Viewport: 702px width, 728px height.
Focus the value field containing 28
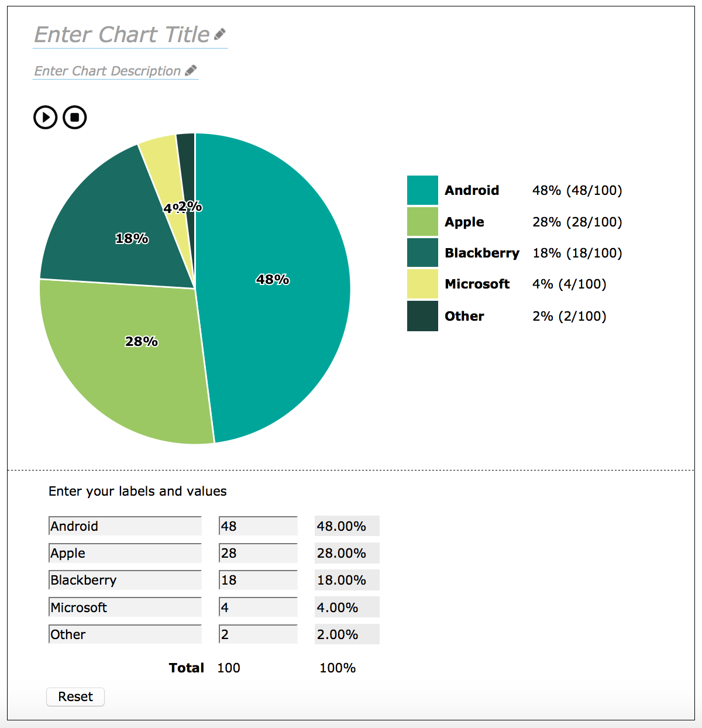[x=258, y=553]
